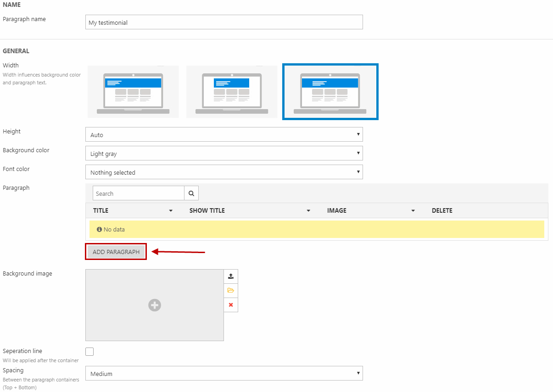The image size is (553, 392).
Task: Expand the TITLE column sort arrow
Action: coord(171,211)
